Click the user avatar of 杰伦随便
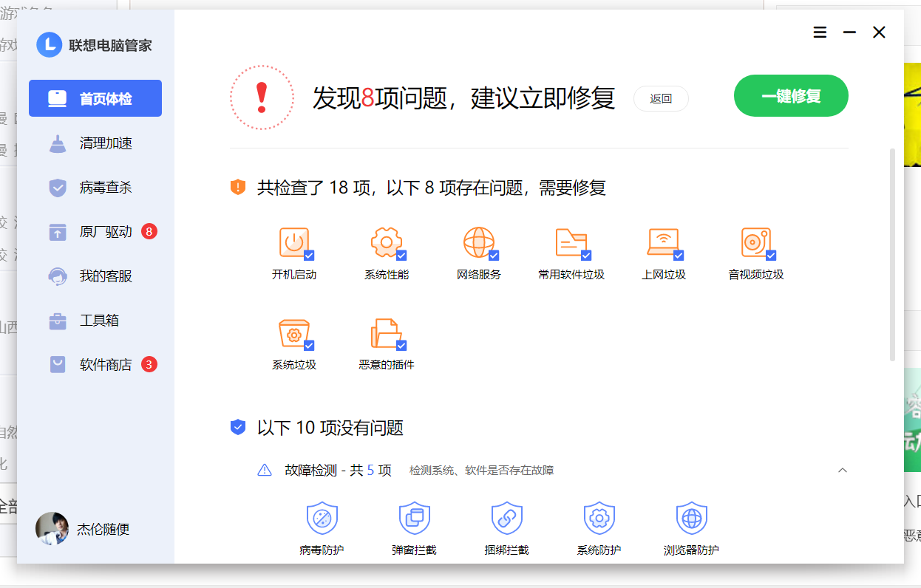 pyautogui.click(x=52, y=529)
